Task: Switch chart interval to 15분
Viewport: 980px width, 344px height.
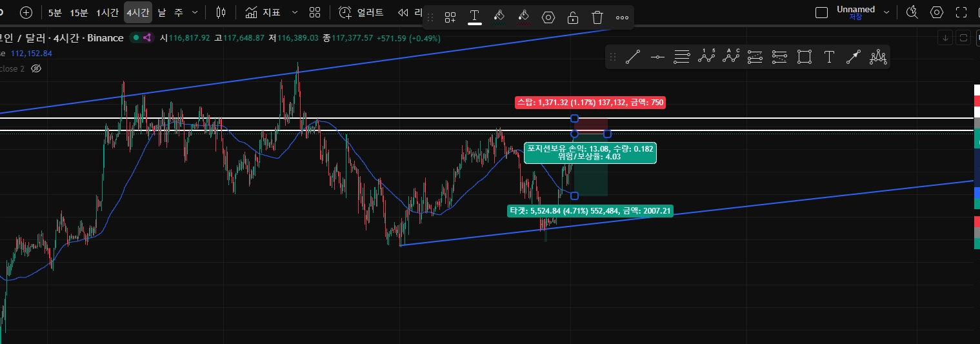Action: [79, 12]
